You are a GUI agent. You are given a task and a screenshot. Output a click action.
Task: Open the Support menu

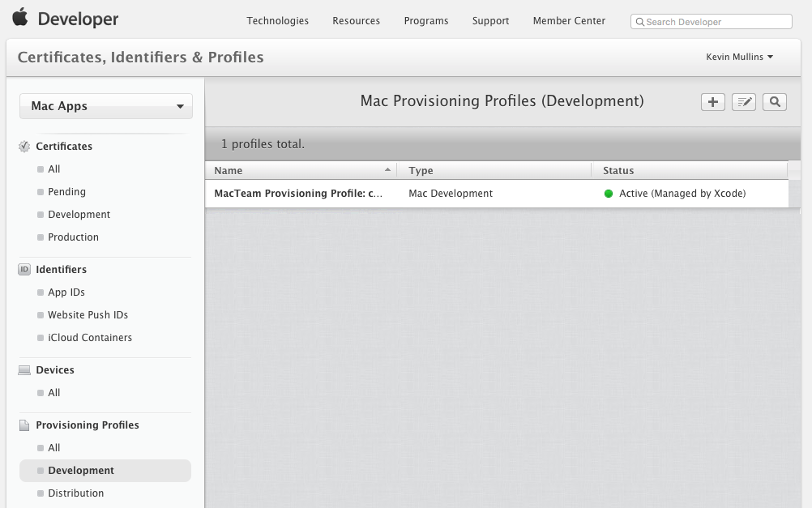point(490,21)
